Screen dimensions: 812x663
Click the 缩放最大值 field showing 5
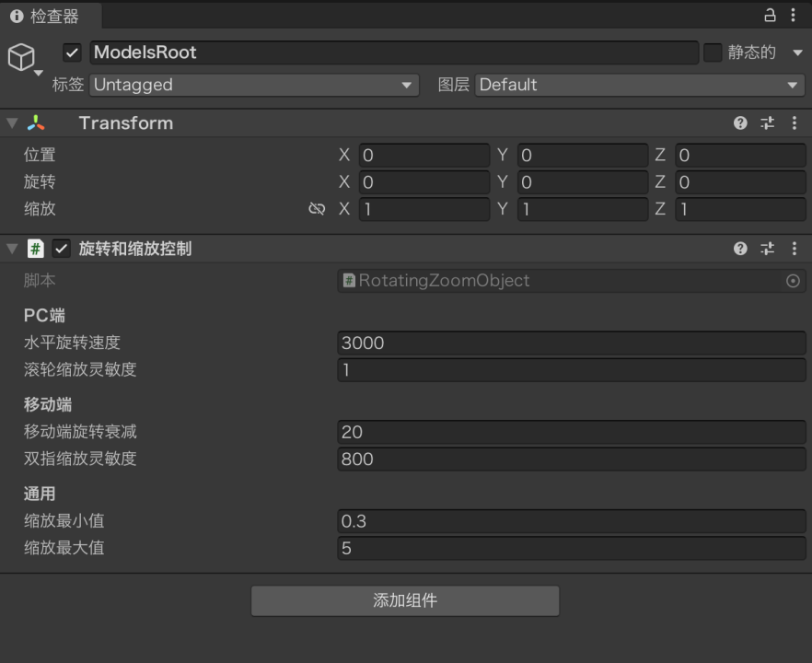tap(572, 548)
